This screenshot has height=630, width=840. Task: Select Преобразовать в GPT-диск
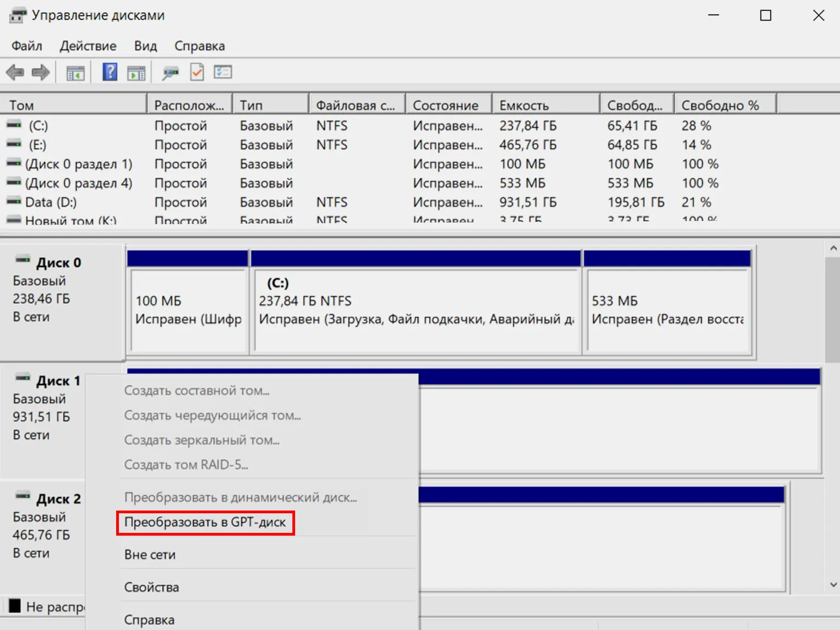[x=205, y=523]
